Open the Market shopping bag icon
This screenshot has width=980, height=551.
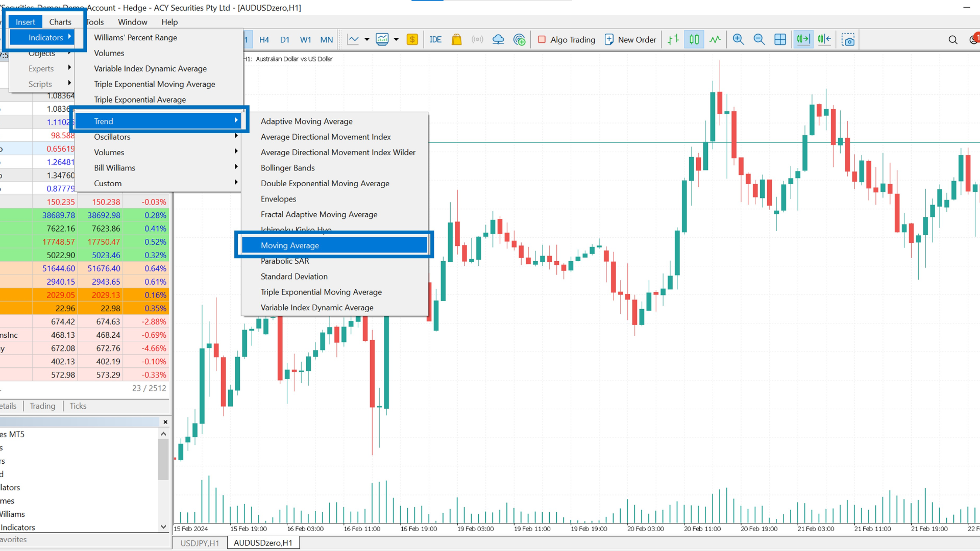point(457,40)
